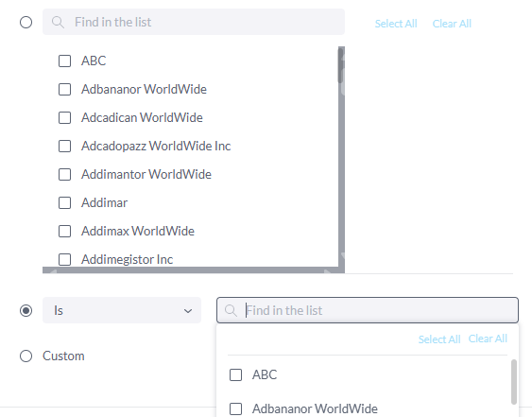532x417 pixels.
Task: Click Select All above the upper list
Action: click(x=396, y=24)
